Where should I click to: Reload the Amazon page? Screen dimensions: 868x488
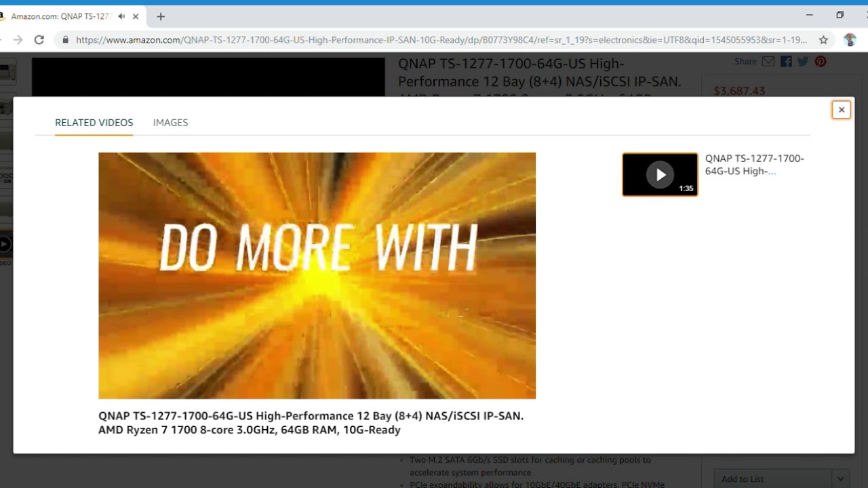click(x=39, y=40)
